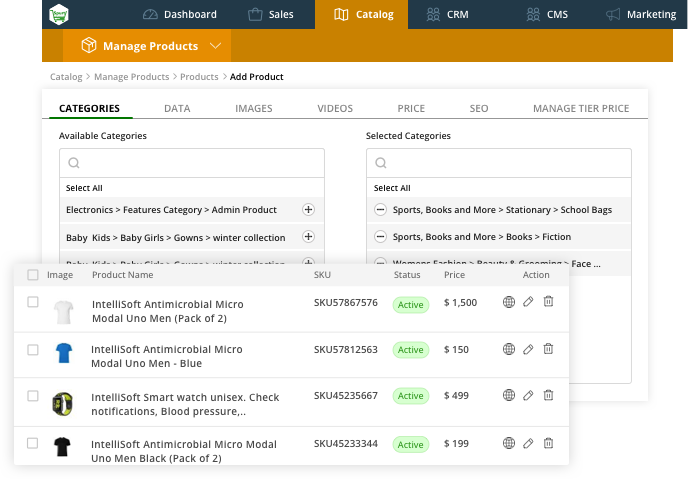The width and height of the screenshot is (688, 479).
Task: Switch to the SEO tab
Action: (479, 108)
